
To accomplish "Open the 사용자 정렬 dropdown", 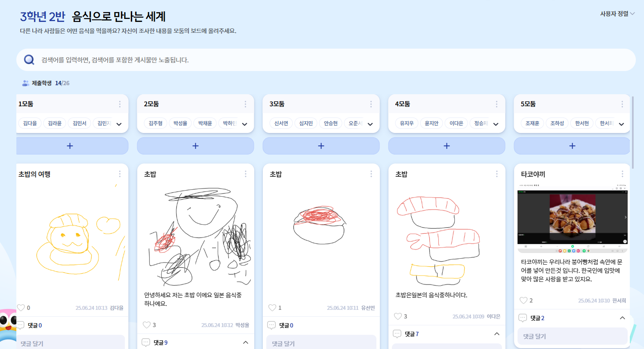I will tap(618, 14).
